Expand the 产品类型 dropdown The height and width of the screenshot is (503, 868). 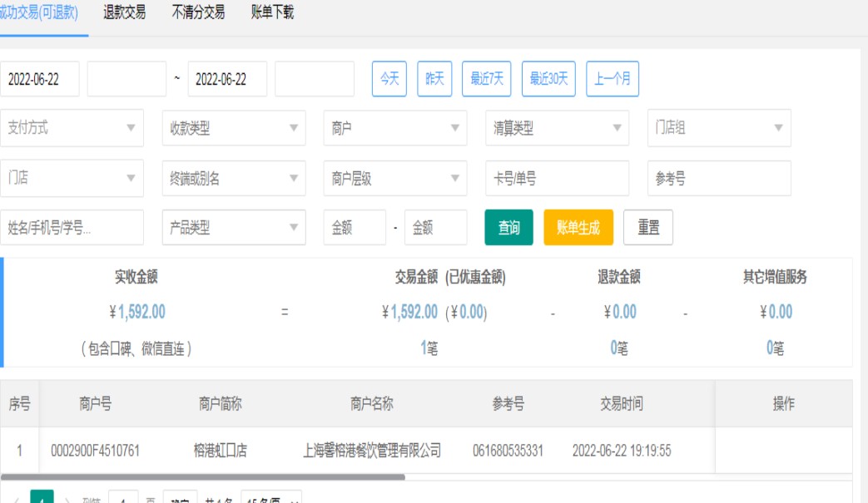click(234, 227)
